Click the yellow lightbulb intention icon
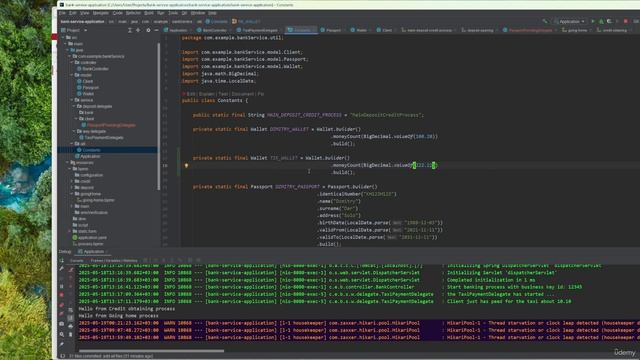640x360 pixels. (186, 165)
